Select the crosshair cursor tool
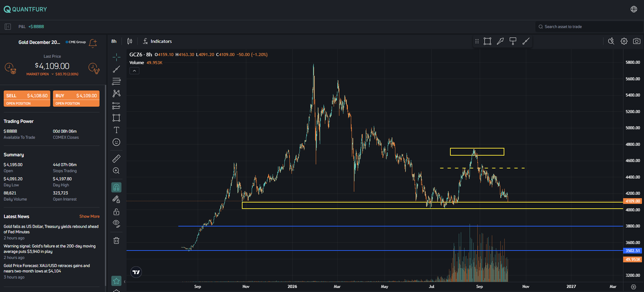644x292 pixels. point(116,57)
